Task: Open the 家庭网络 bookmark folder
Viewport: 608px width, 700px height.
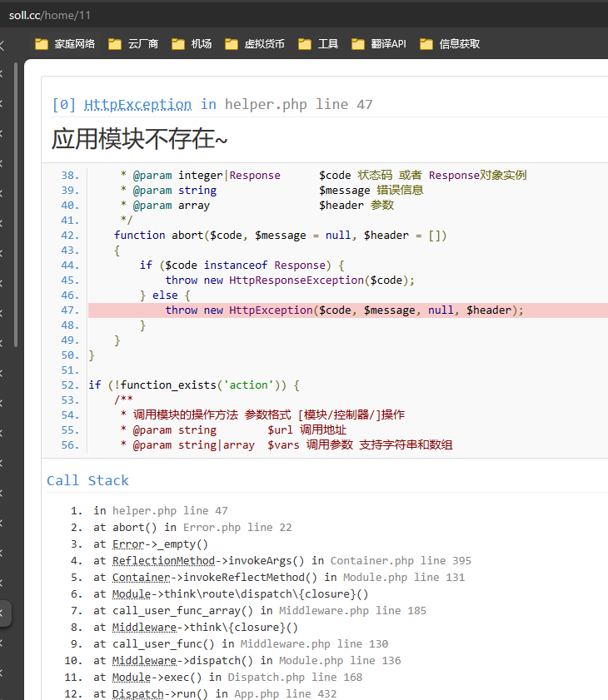Action: (65, 44)
